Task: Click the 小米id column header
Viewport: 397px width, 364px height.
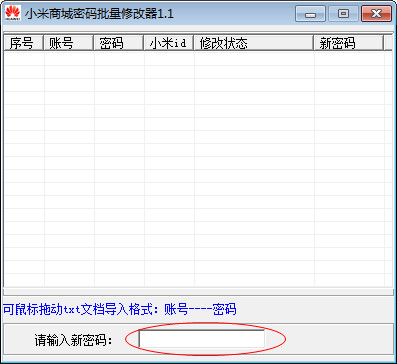Action: coord(169,43)
